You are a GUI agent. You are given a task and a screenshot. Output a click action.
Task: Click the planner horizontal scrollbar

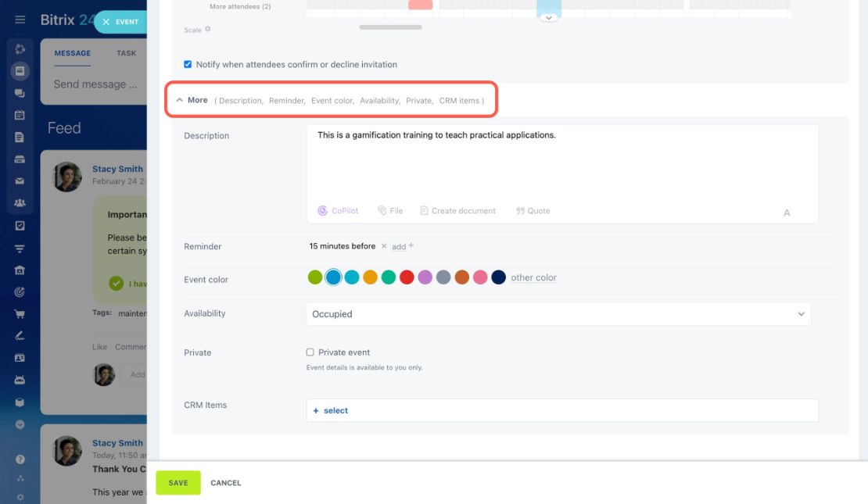[x=390, y=27]
